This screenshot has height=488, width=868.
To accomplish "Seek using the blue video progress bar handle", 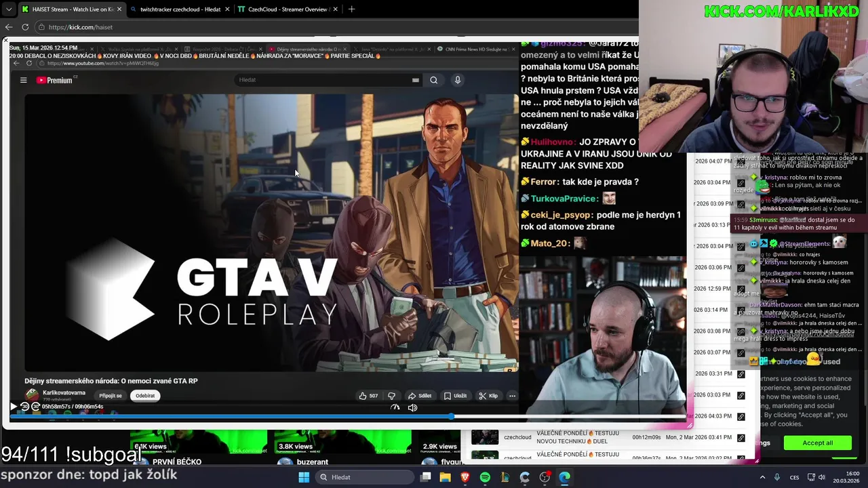I will point(452,415).
